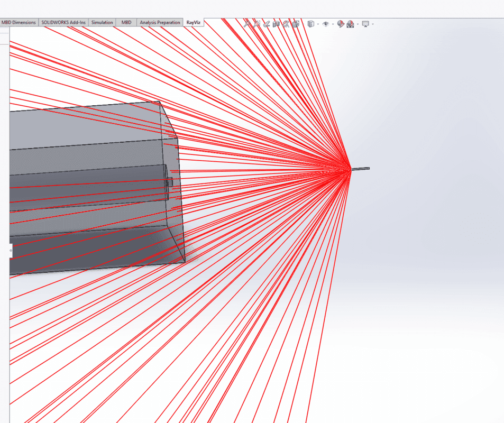
Task: Open the View Orientation cube icon
Action: (296, 24)
